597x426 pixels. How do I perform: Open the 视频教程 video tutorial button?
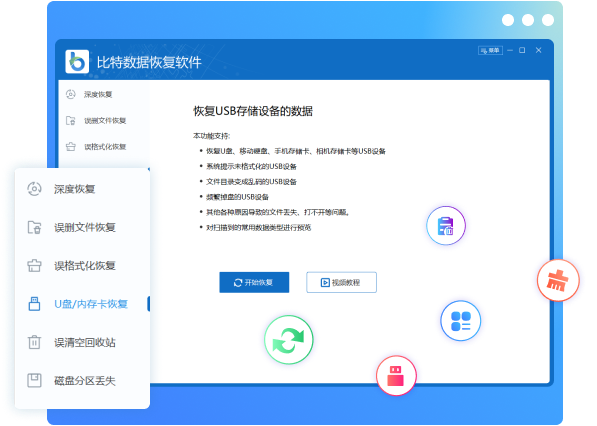click(342, 282)
